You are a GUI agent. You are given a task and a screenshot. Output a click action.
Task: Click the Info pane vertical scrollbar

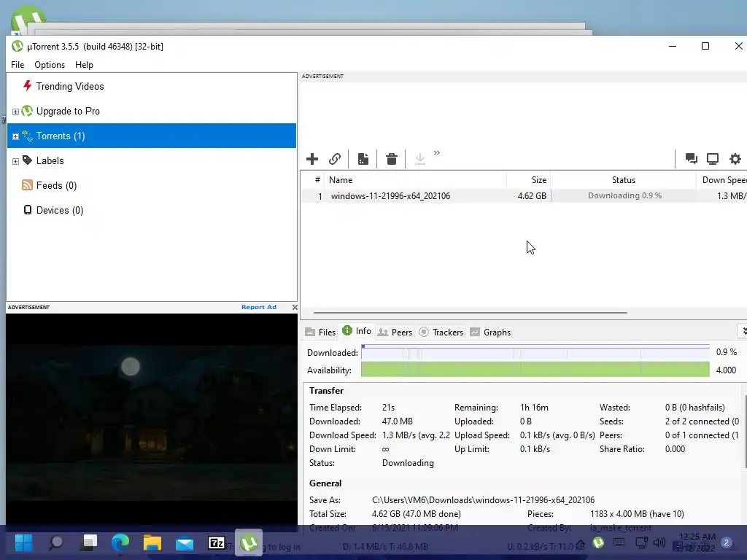coord(745,431)
